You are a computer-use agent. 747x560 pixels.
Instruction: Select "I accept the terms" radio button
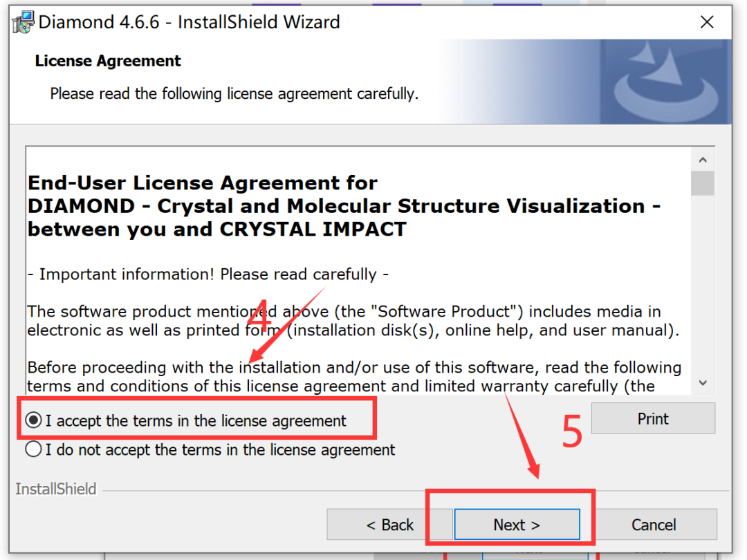tap(33, 420)
